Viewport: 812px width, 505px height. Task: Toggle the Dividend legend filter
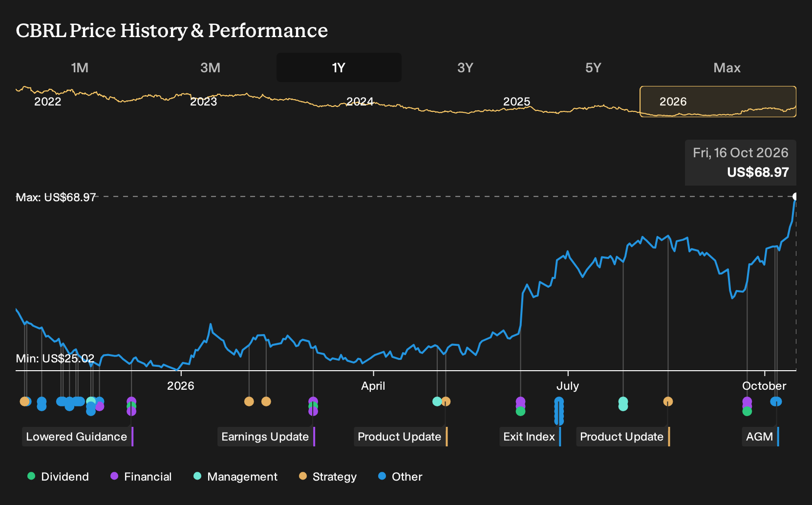click(x=58, y=477)
